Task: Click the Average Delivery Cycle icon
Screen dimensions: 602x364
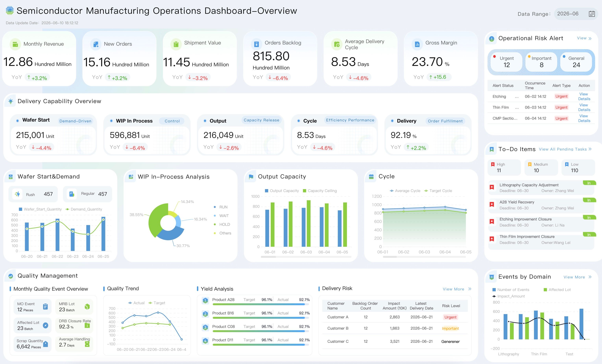Action: pos(337,44)
